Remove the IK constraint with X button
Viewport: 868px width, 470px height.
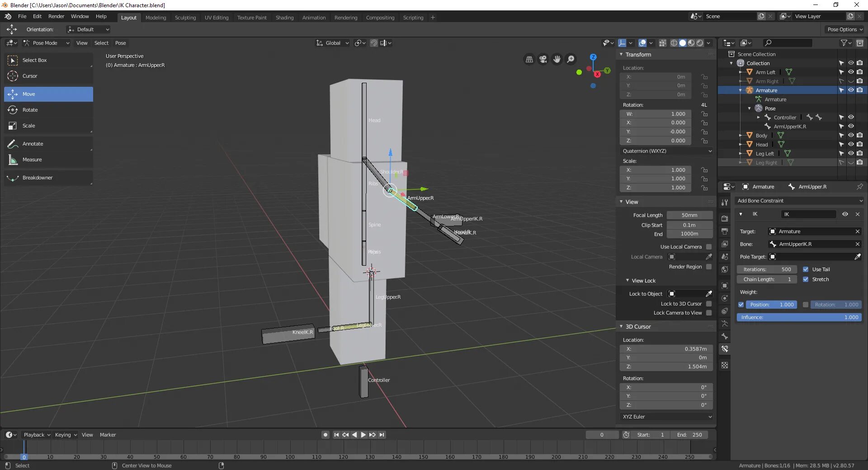pos(858,214)
